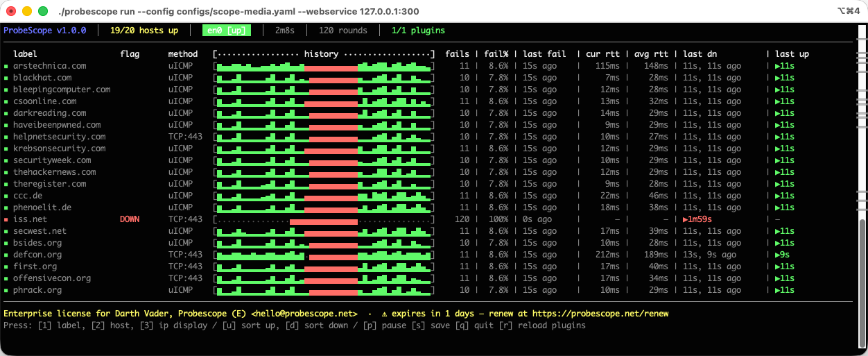Click the 100% fail rate of iss.net

[498, 219]
